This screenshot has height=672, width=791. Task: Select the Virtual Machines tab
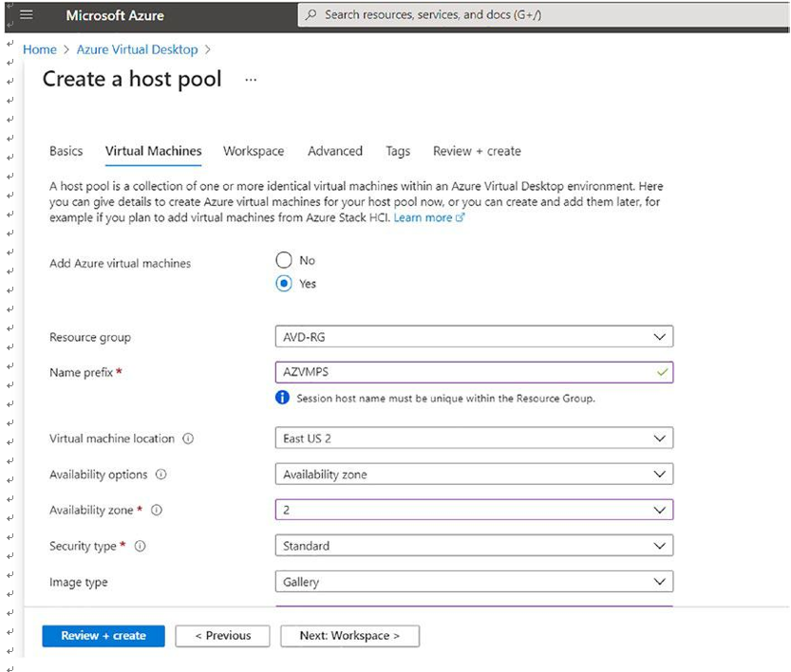click(154, 151)
